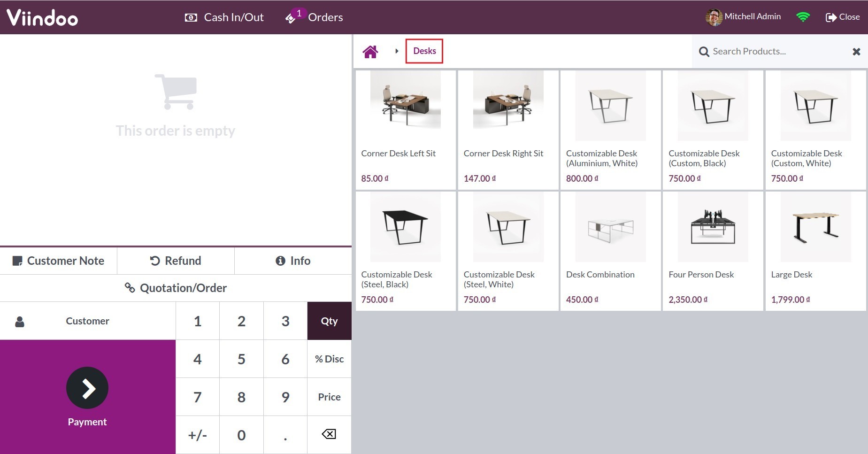Select Customizable Desk (Aluminium, White)
The height and width of the screenshot is (454, 868).
[610, 130]
